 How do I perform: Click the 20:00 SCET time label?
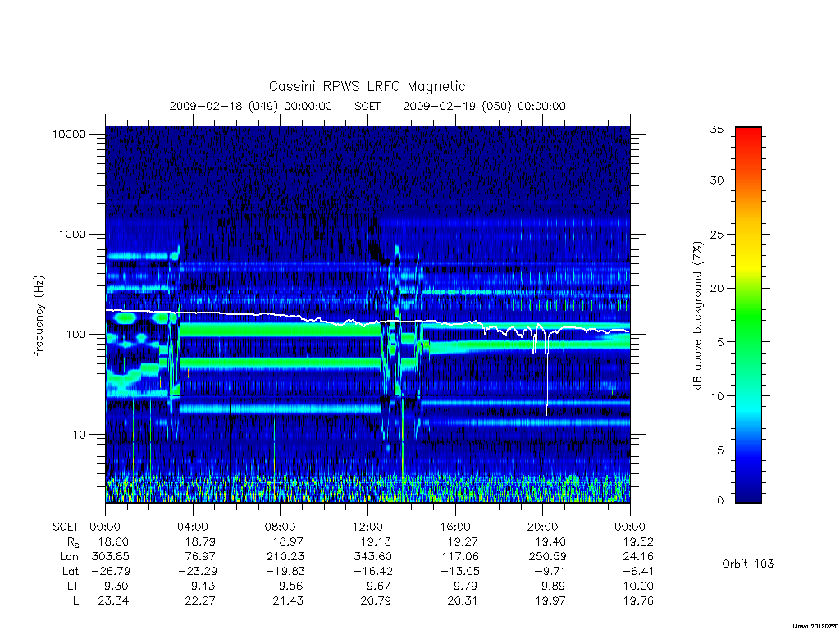tap(543, 527)
